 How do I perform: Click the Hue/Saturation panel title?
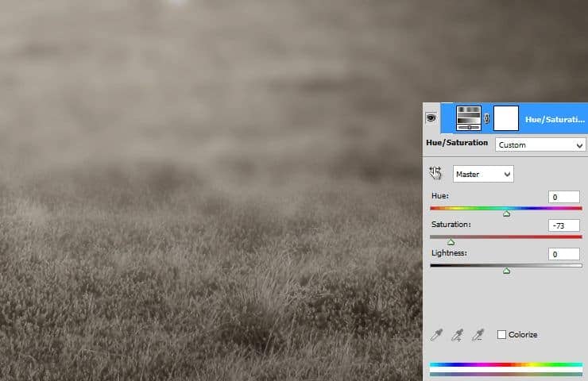[x=457, y=143]
